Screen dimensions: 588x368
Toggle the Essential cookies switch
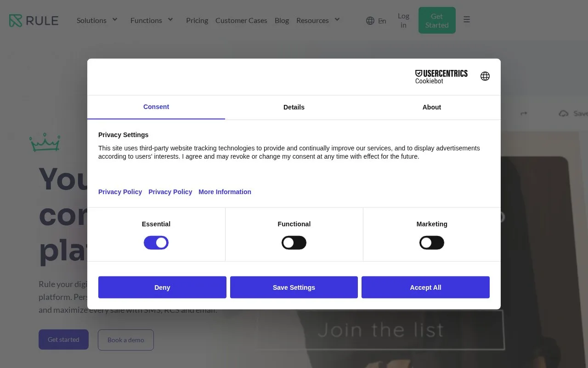click(156, 243)
